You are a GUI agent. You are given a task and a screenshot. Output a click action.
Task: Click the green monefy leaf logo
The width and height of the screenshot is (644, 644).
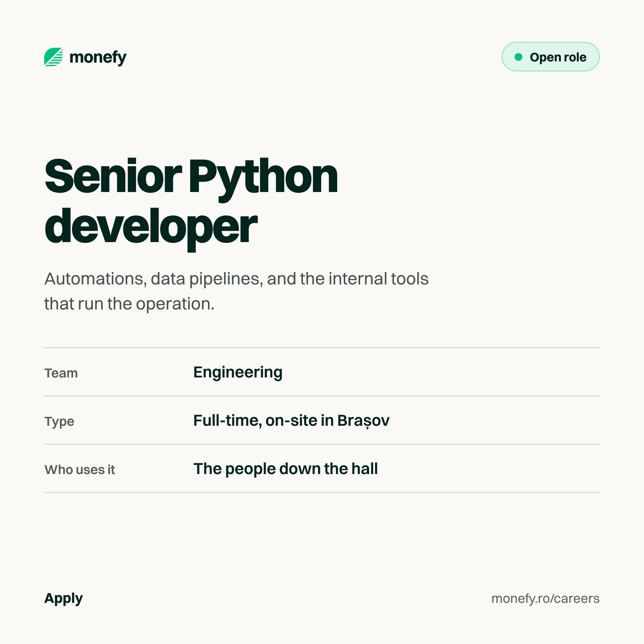(x=53, y=57)
